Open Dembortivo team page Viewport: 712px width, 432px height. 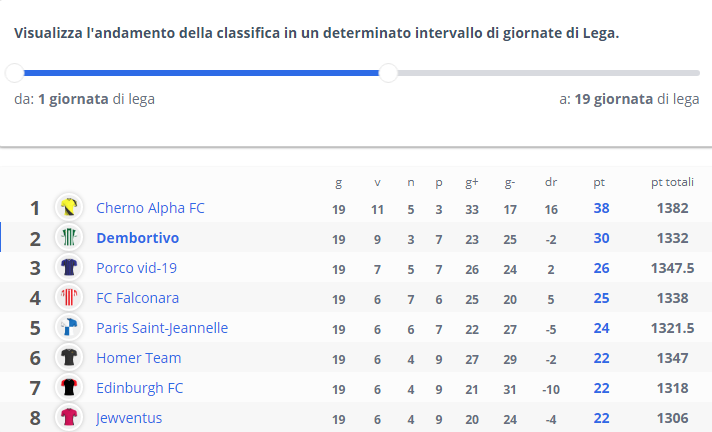[x=138, y=238]
